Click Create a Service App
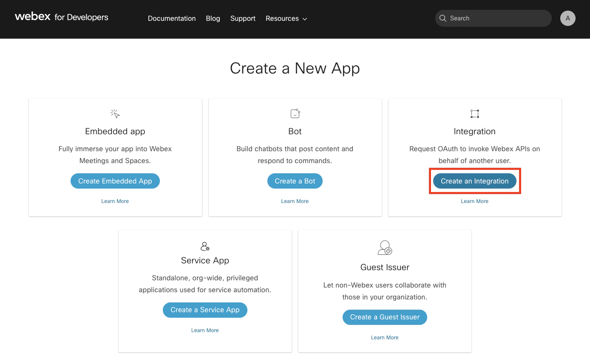The image size is (590, 364). [205, 310]
